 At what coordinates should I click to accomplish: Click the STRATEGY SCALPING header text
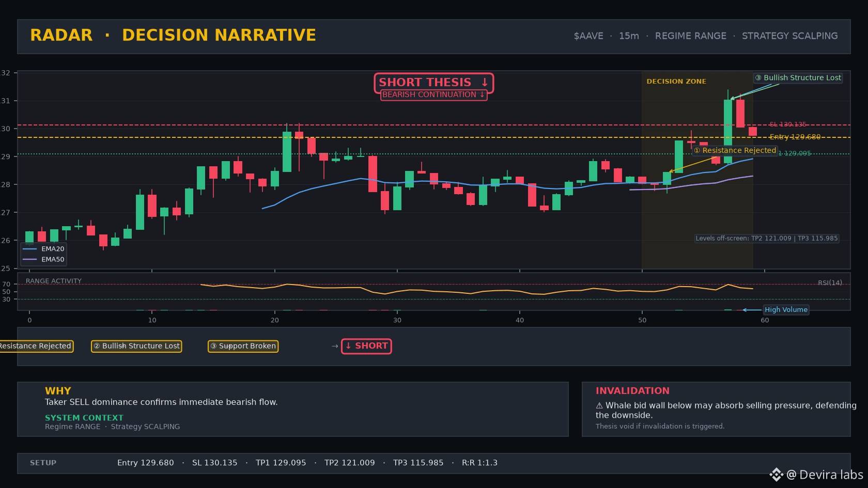[x=790, y=36]
